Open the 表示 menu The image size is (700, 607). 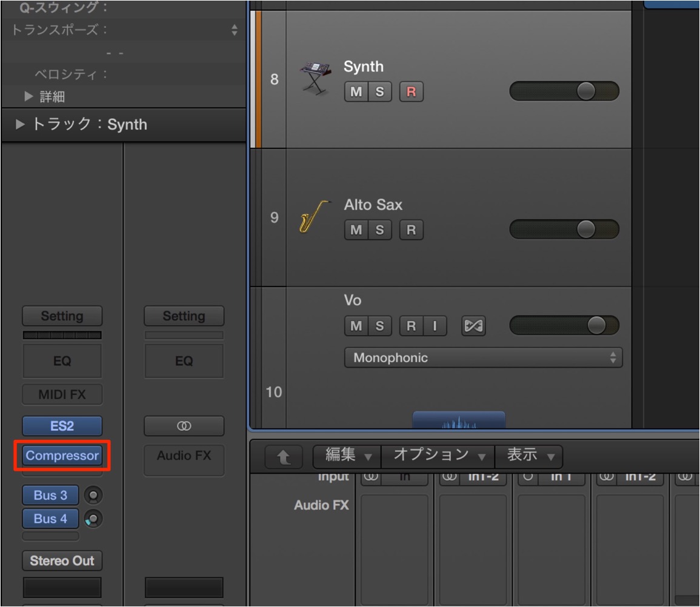tap(528, 456)
